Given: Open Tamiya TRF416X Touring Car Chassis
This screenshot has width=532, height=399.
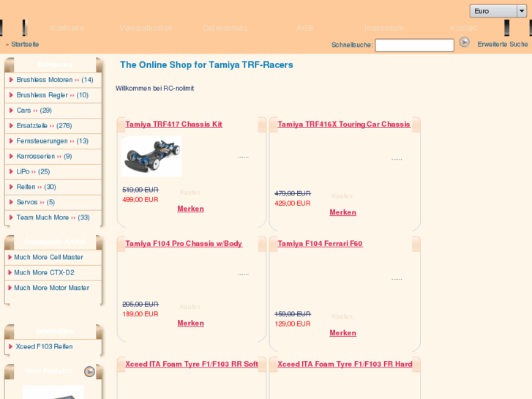Looking at the screenshot, I should point(344,124).
